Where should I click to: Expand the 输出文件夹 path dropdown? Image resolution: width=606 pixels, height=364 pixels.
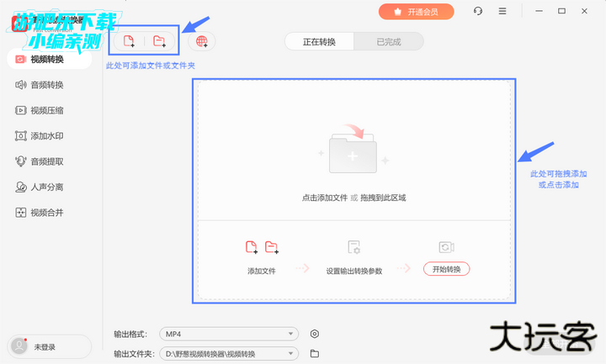click(x=229, y=354)
